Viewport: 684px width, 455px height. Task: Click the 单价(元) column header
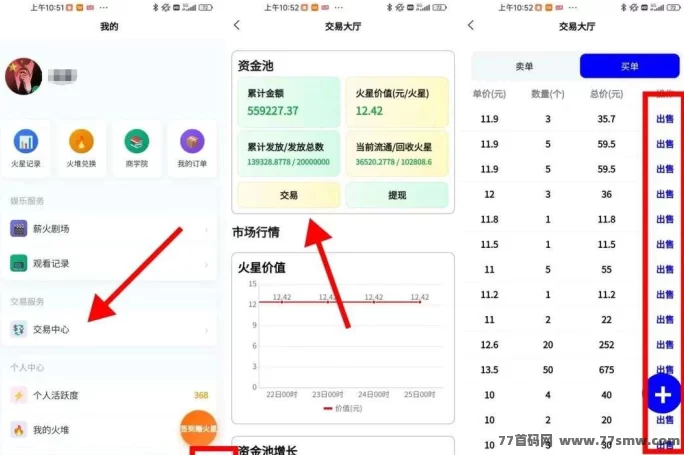click(489, 94)
